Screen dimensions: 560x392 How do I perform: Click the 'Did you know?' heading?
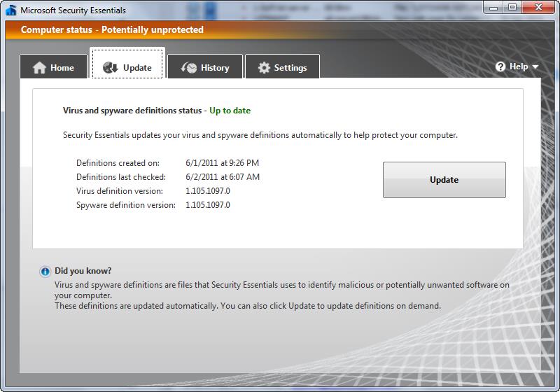[83, 271]
